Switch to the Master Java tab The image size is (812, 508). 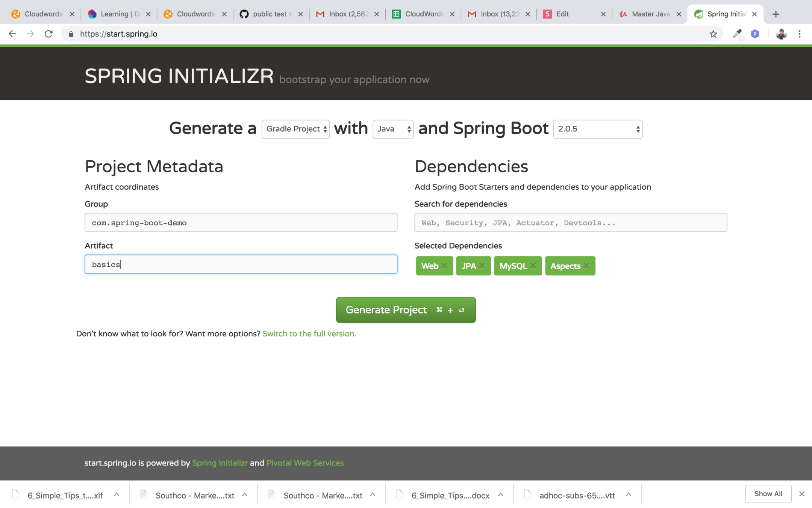[x=650, y=14]
